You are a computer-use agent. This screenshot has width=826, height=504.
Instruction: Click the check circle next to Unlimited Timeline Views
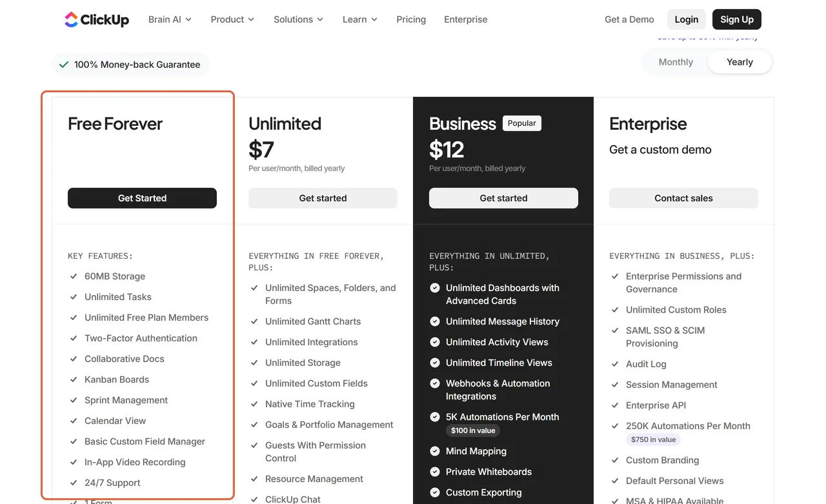[435, 363]
